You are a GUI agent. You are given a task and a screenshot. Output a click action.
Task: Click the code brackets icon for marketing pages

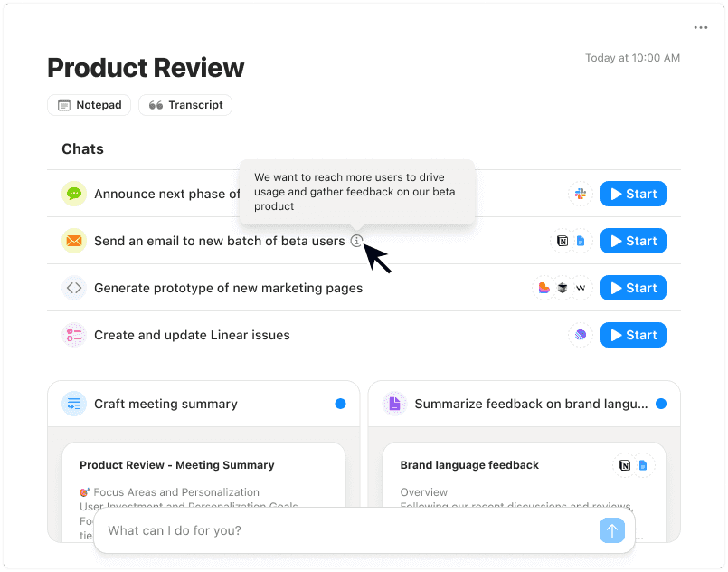pyautogui.click(x=73, y=287)
